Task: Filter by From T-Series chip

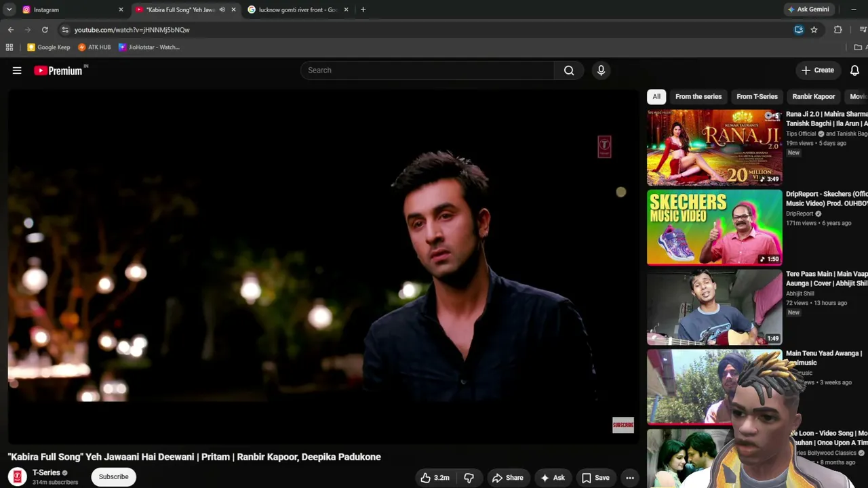Action: tap(757, 96)
